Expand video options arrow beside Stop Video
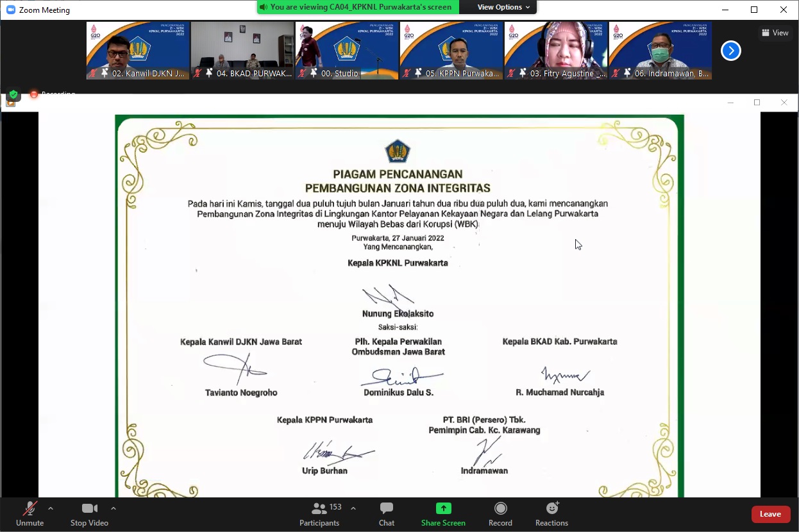The image size is (799, 532). pos(114,508)
